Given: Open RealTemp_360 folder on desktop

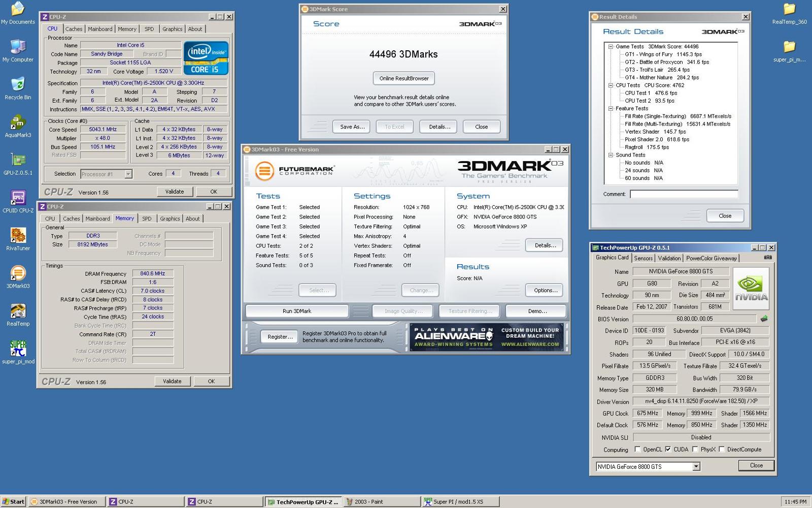Looking at the screenshot, I should (789, 13).
